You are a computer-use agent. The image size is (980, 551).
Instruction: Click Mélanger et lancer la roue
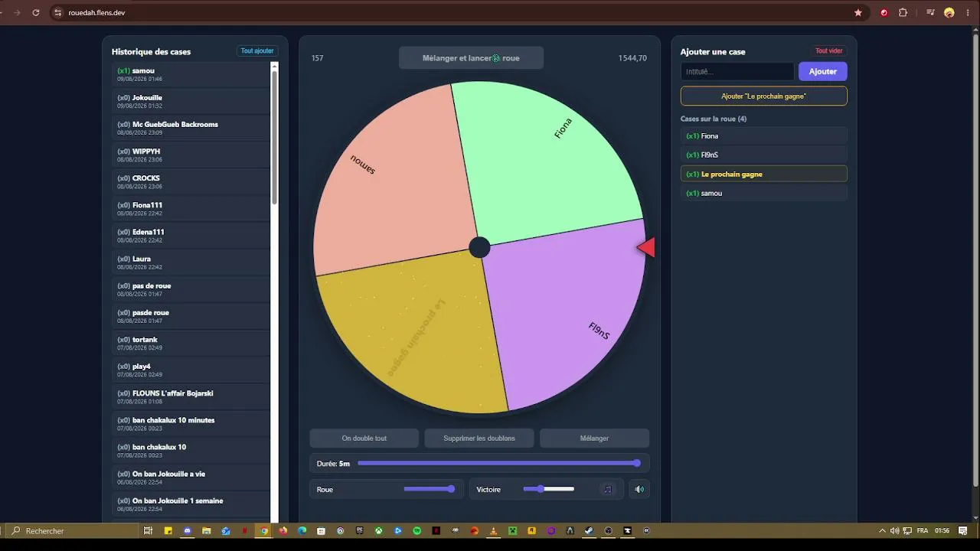click(471, 58)
